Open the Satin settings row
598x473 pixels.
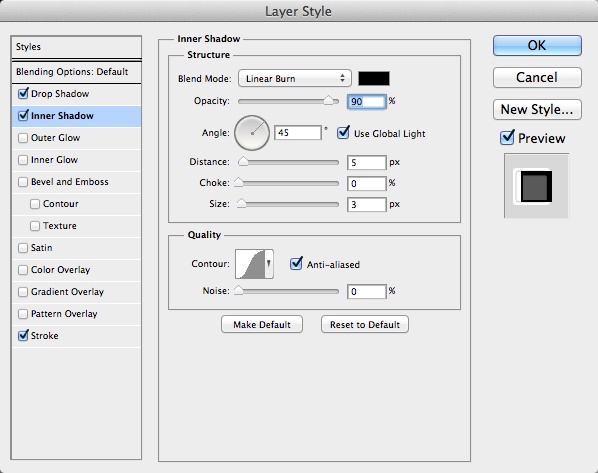tap(77, 248)
